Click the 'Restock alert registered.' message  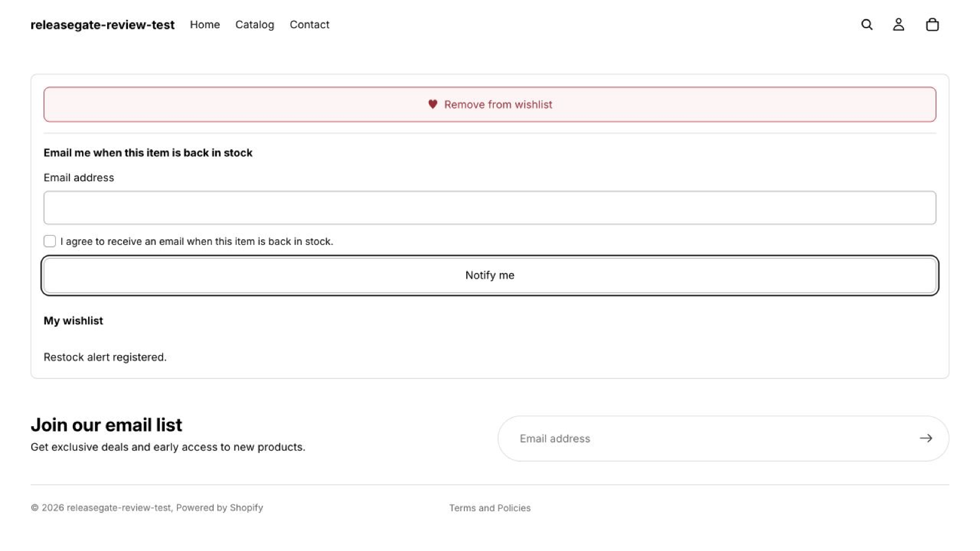click(105, 357)
